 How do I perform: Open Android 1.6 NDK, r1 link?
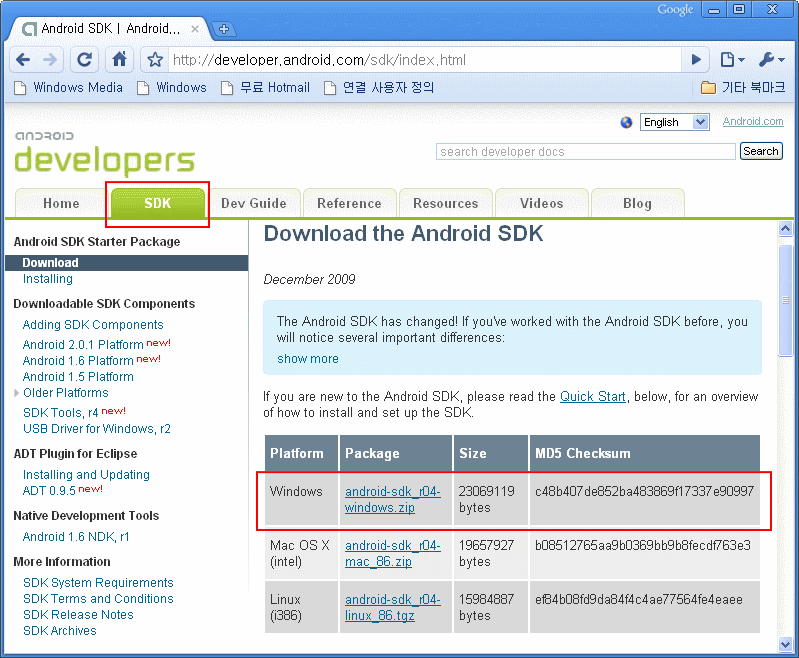coord(76,537)
